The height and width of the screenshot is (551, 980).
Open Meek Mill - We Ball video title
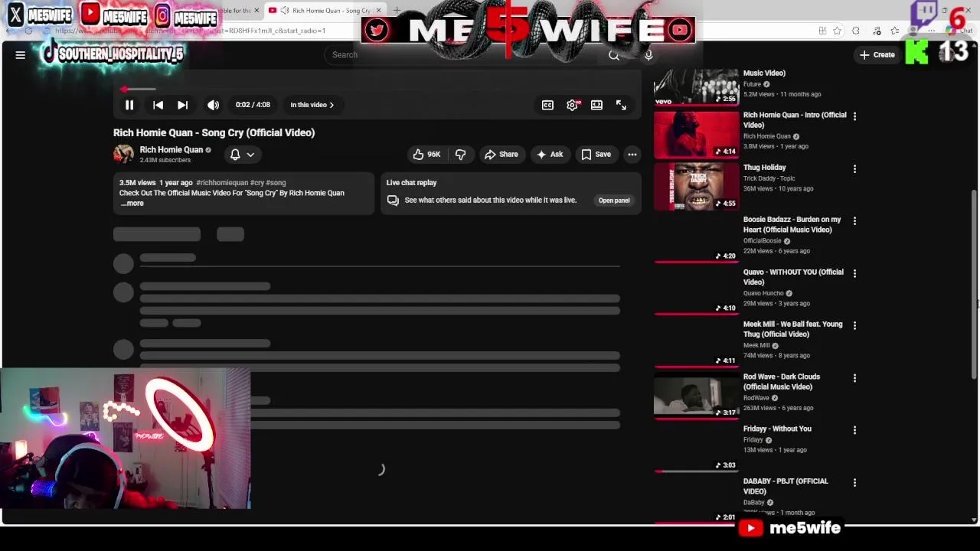click(792, 329)
